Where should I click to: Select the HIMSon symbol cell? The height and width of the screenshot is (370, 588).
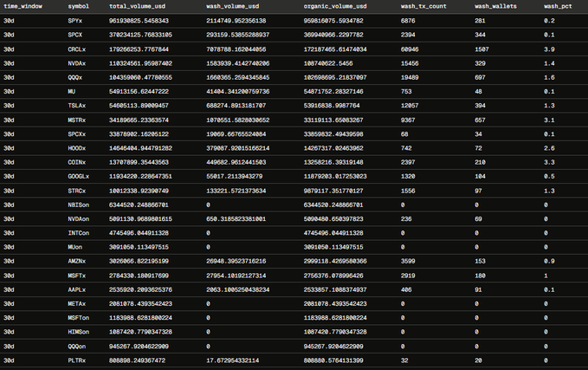(x=79, y=332)
